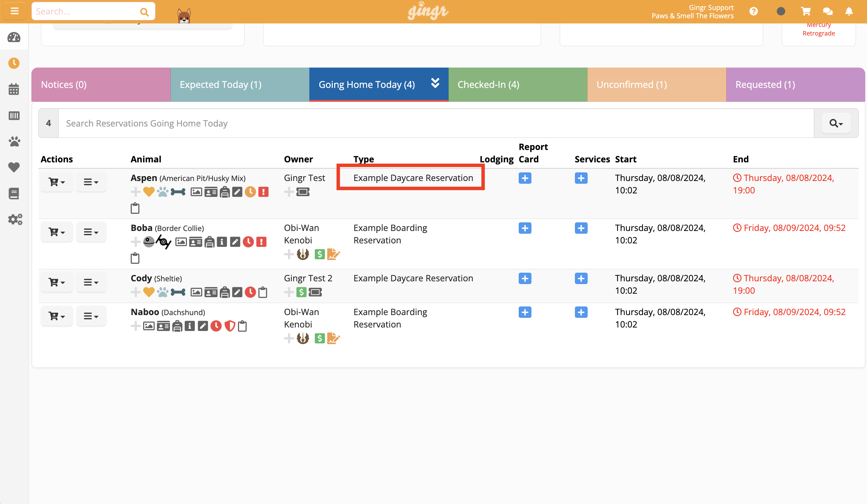Open owner Gingr Test 2 link
This screenshot has width=867, height=504.
[x=308, y=278]
